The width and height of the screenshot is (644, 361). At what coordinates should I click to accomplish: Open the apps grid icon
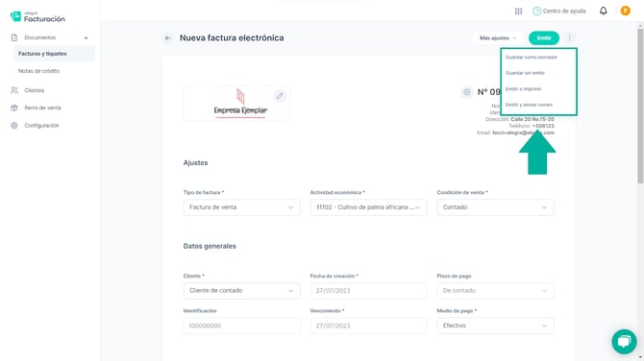coord(518,12)
